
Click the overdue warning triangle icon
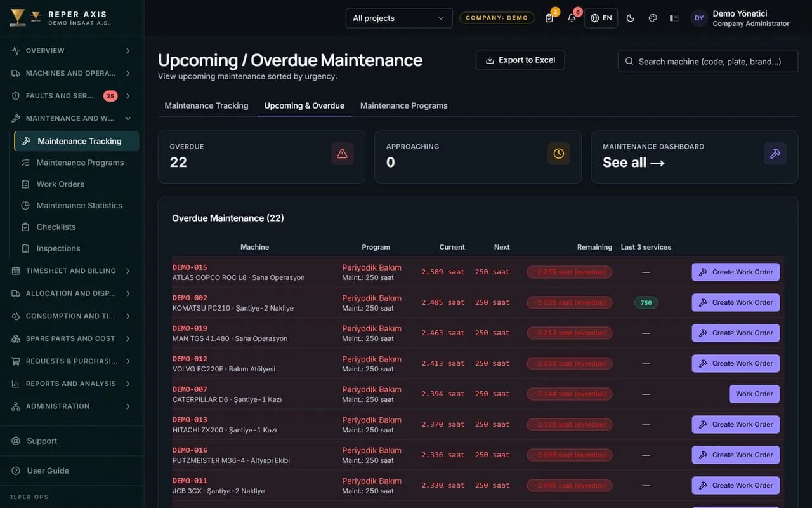pyautogui.click(x=343, y=154)
